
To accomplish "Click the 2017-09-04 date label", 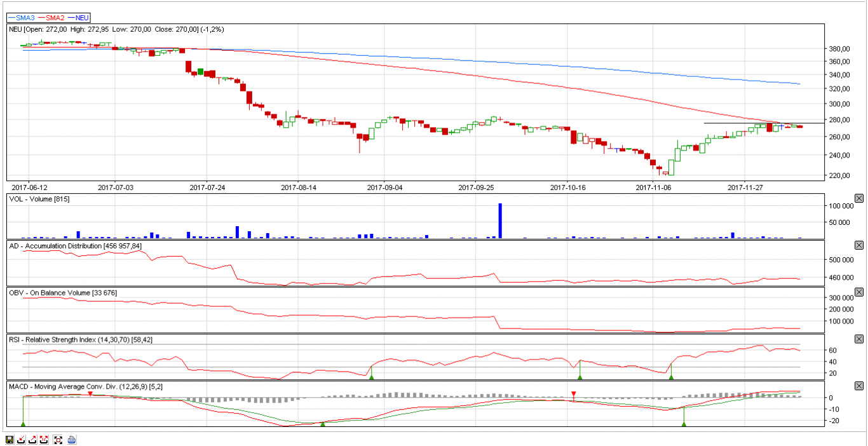I will pyautogui.click(x=385, y=187).
